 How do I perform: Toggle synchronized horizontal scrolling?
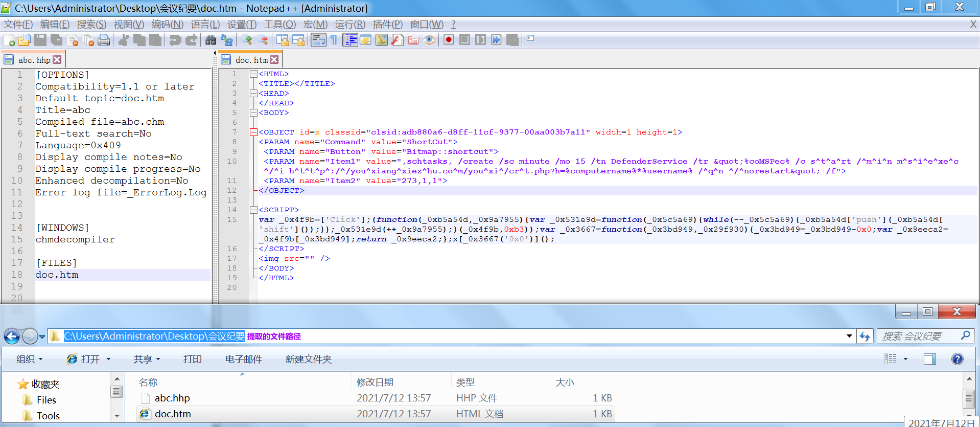[x=298, y=40]
